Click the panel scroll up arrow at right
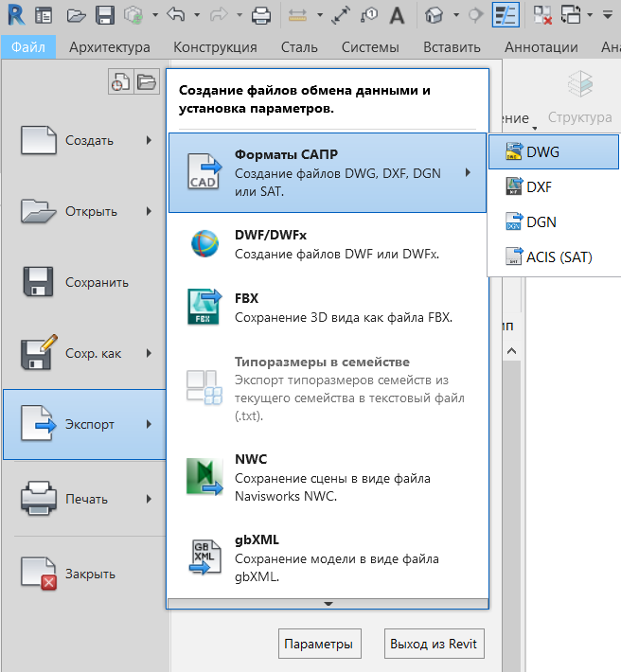The image size is (621, 672). (511, 351)
